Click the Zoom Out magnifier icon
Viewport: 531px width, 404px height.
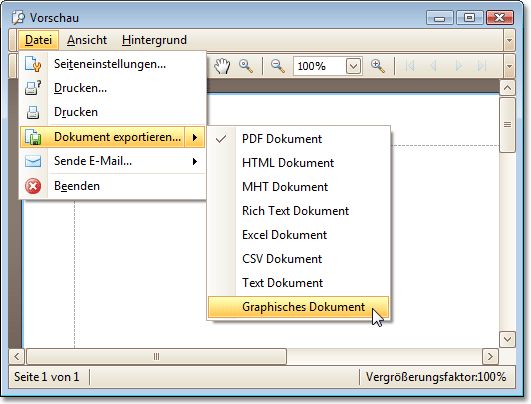click(x=278, y=66)
